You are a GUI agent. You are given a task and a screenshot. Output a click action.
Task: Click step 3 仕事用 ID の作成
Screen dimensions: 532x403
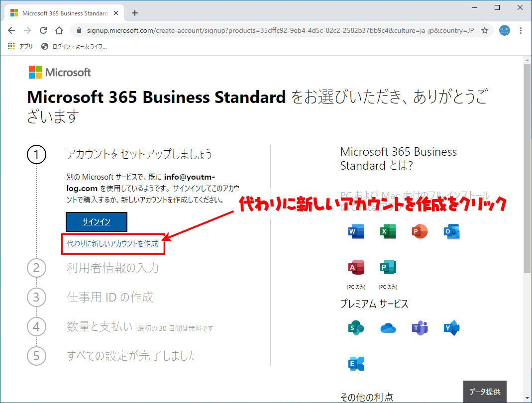[110, 297]
